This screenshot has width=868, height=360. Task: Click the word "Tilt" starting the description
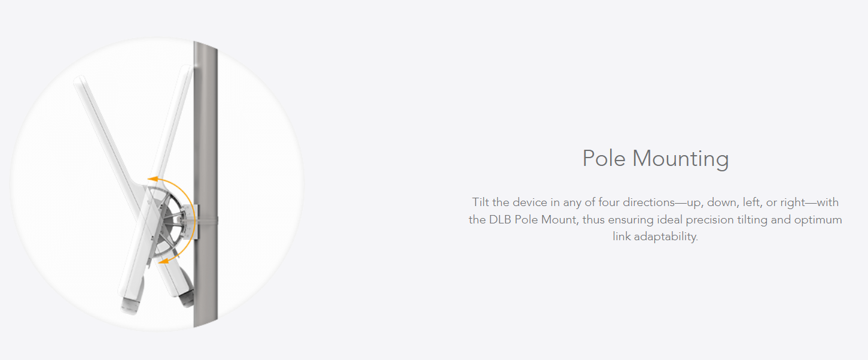[480, 202]
